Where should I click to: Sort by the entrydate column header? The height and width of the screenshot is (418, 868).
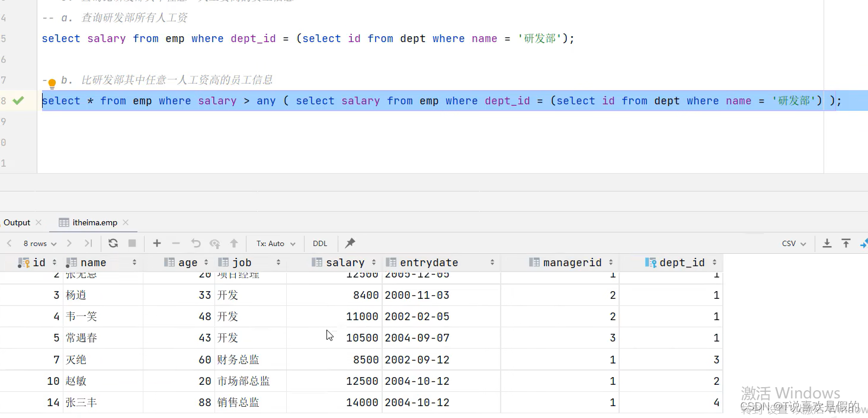(x=441, y=262)
